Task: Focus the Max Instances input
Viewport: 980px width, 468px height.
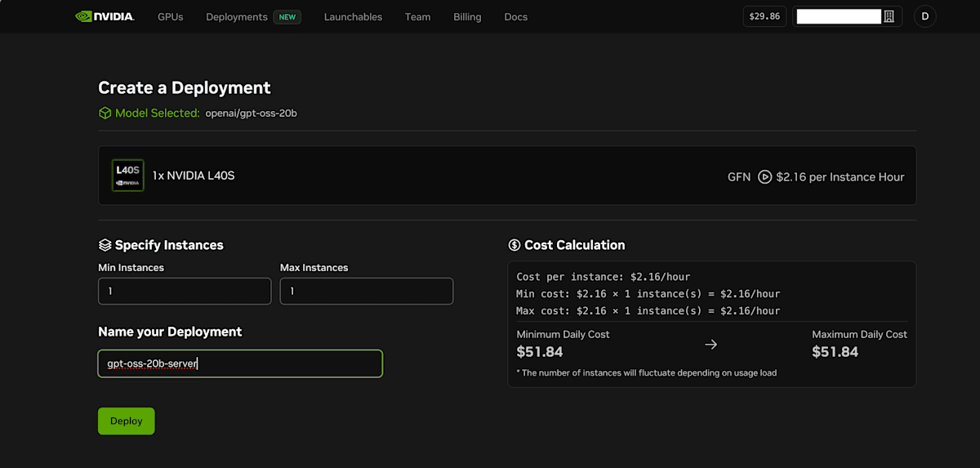Action: pos(367,292)
